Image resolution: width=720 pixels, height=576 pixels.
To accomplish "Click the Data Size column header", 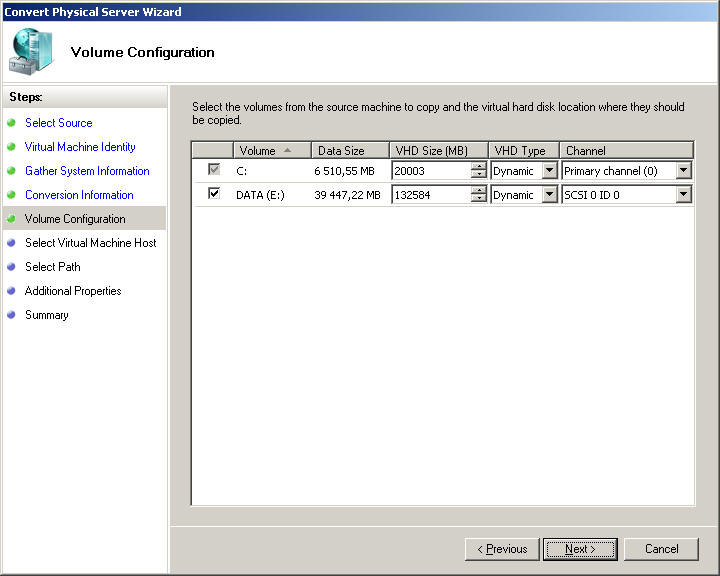I will pyautogui.click(x=350, y=150).
